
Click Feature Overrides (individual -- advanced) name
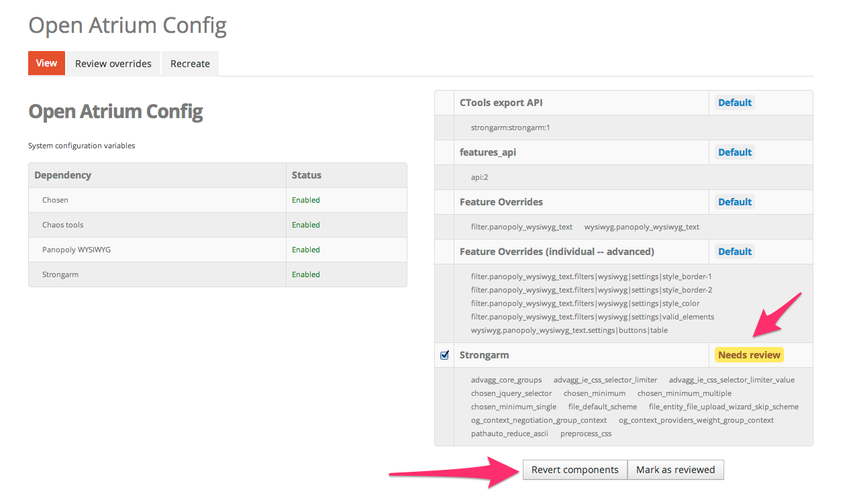coord(557,252)
